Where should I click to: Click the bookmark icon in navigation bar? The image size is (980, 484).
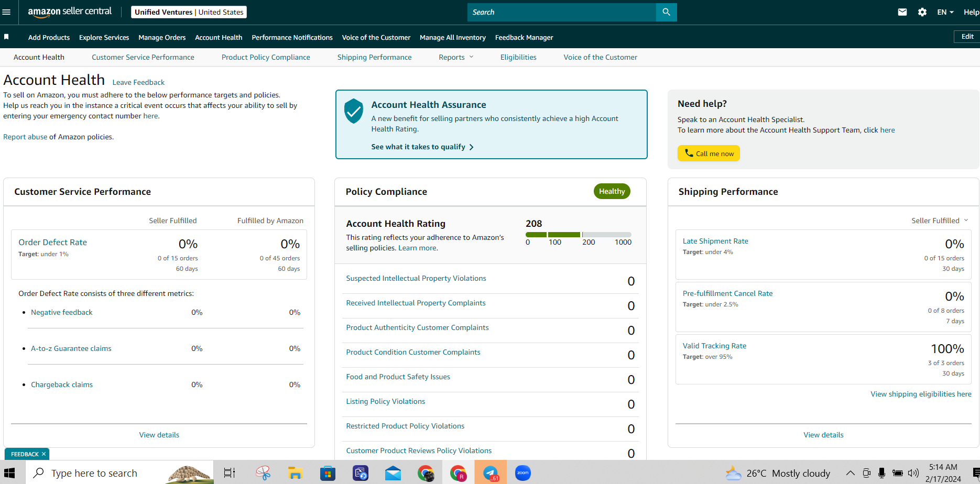6,37
